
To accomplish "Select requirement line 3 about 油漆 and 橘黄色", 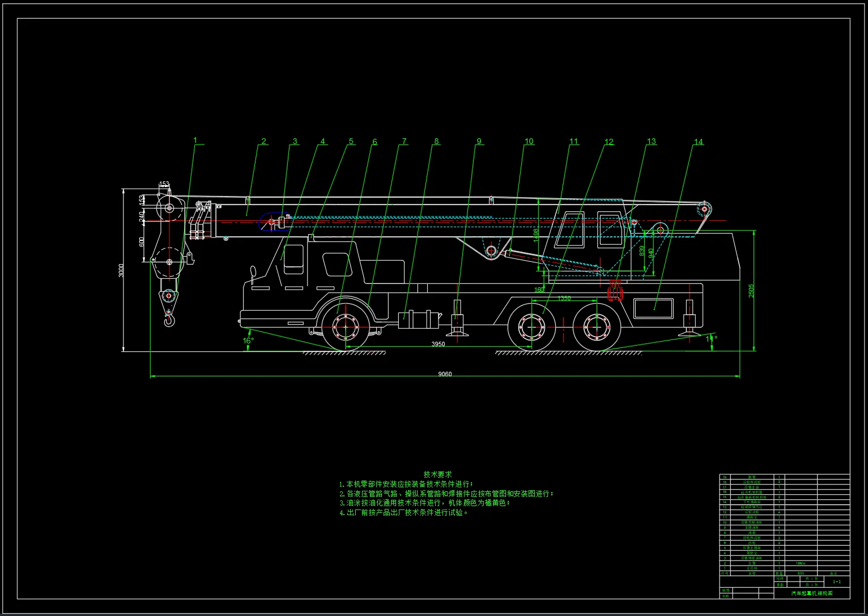I will (425, 503).
